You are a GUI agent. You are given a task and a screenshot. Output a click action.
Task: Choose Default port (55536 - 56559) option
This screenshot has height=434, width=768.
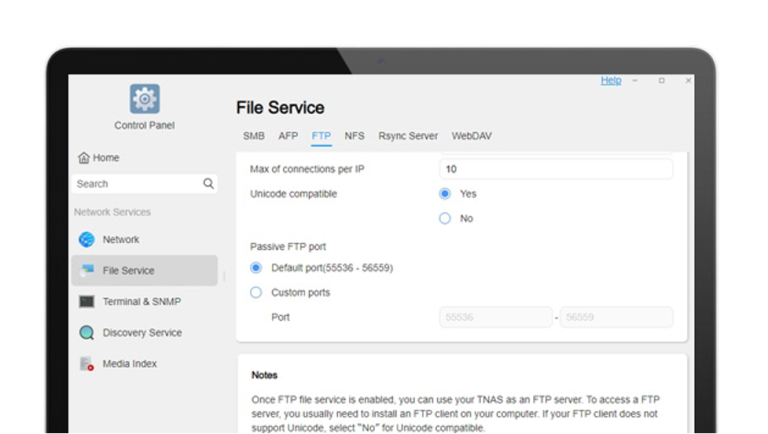[x=256, y=268]
